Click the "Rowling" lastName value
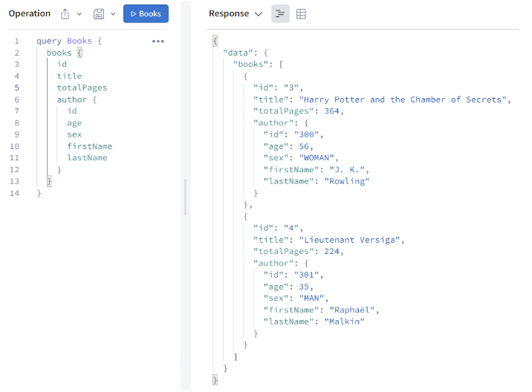This screenshot has width=532, height=392. pos(347,181)
